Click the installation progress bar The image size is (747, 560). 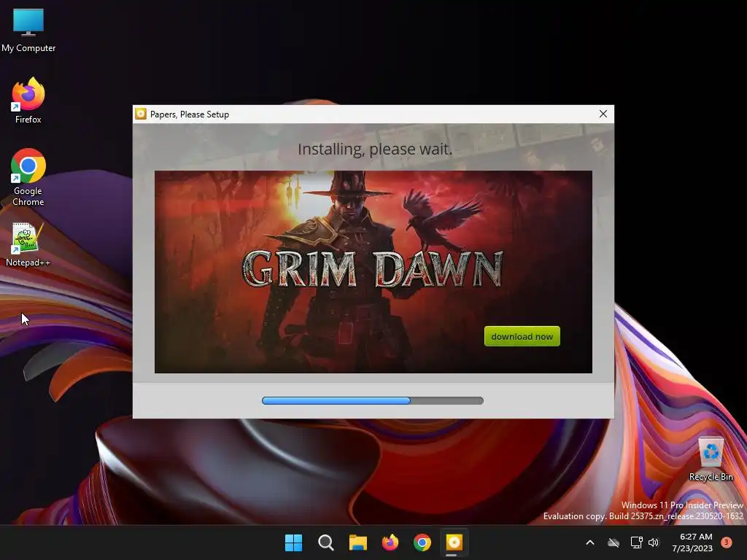pos(373,400)
